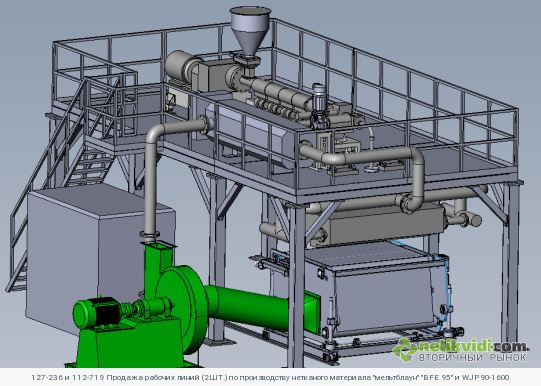Click the black electric motor on green base
541x386 pixels.
coord(98,313)
